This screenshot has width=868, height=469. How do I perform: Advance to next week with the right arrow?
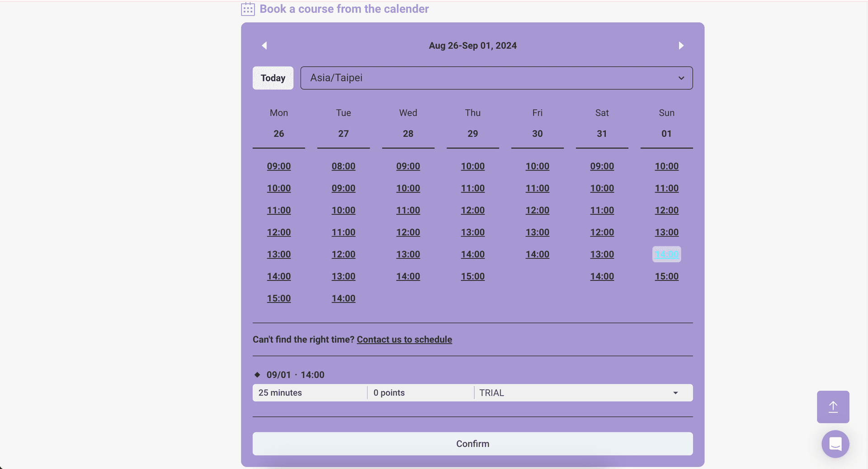681,45
